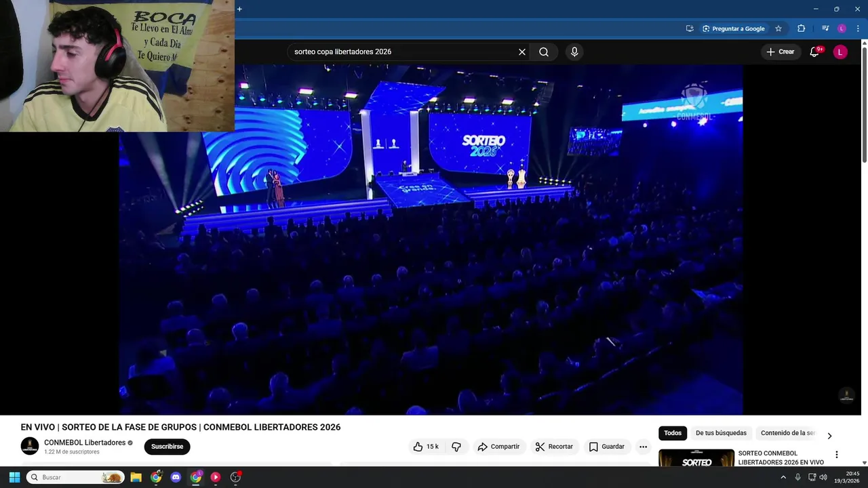Viewport: 868px width, 488px height.
Task: Click the cast/install icon in address bar
Action: (690, 28)
